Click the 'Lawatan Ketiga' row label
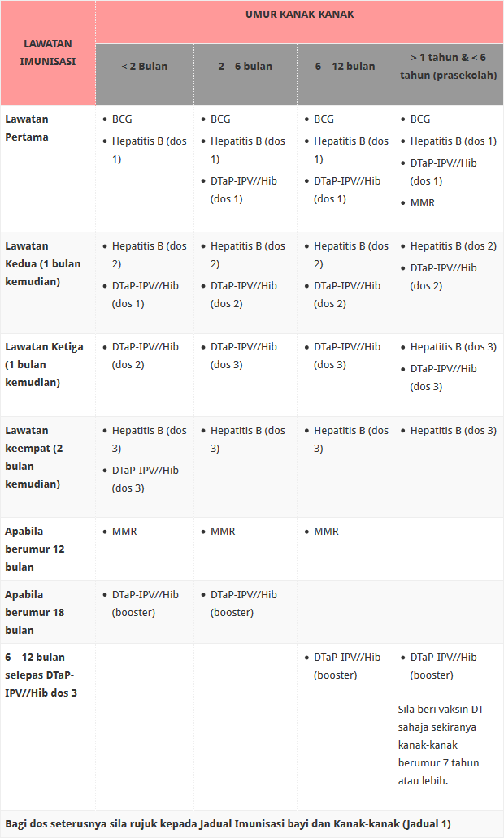The height and width of the screenshot is (838, 504). pos(44,364)
